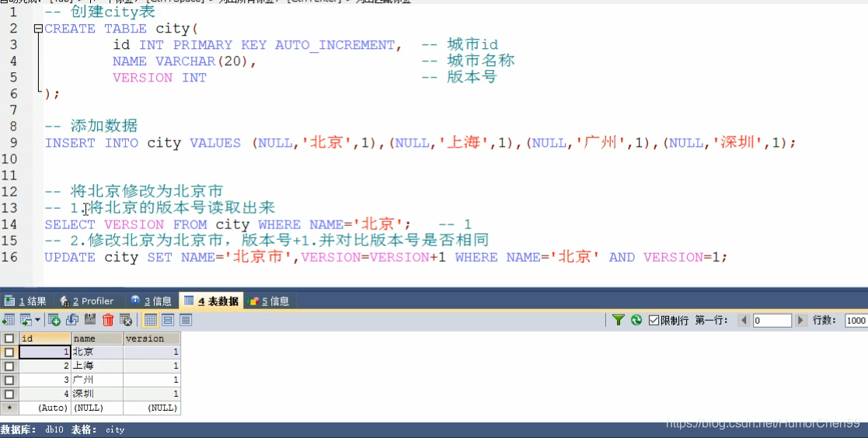The height and width of the screenshot is (438, 868).
Task: Click the duplicate current row icon
Action: pos(72,320)
